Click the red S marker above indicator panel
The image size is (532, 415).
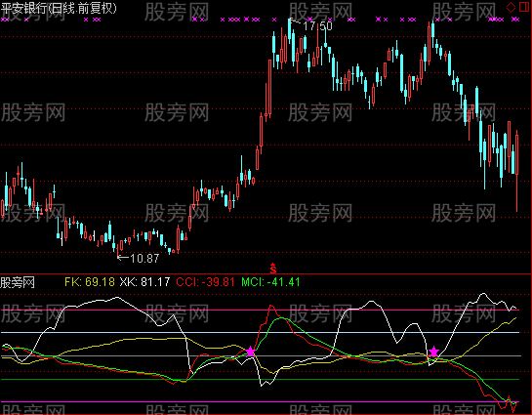click(273, 269)
